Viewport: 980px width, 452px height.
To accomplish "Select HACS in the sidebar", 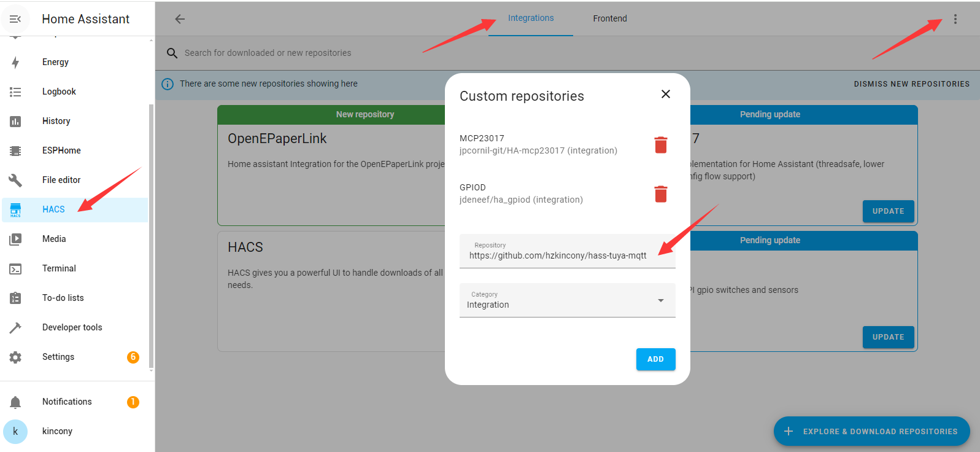I will (75, 209).
